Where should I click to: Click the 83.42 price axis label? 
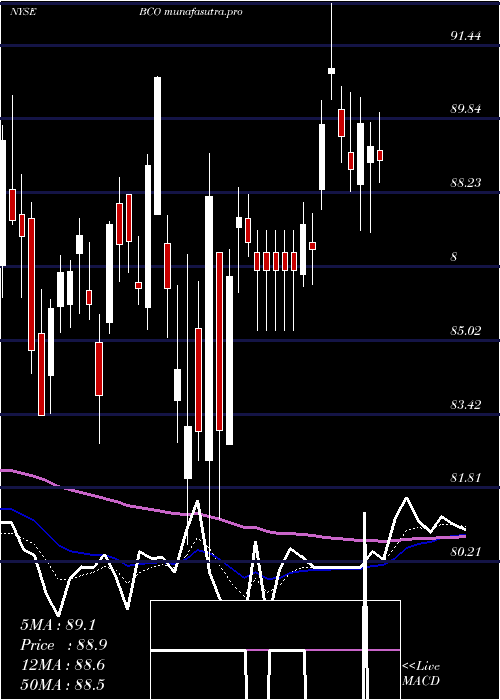(466, 405)
